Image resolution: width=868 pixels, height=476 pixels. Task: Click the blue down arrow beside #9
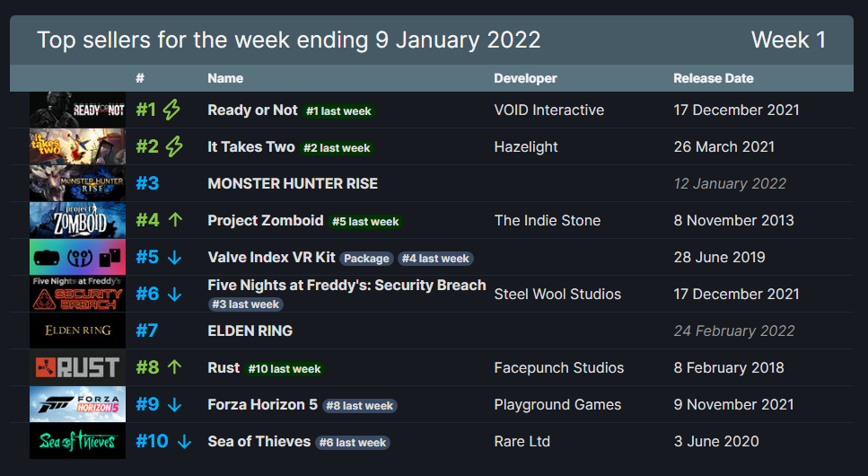(174, 405)
